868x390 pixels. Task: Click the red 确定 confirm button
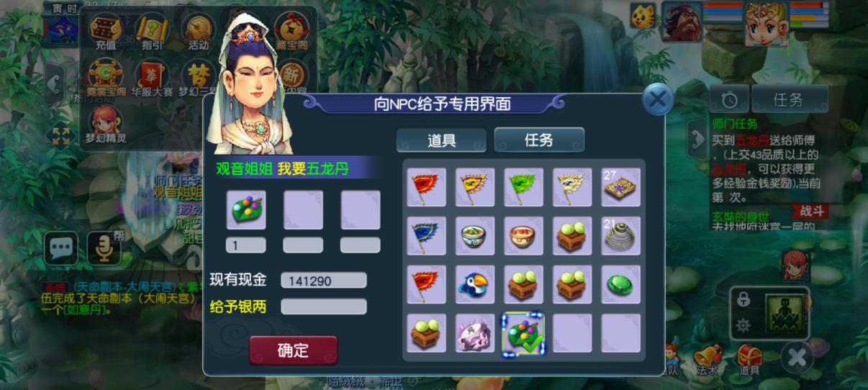click(x=293, y=350)
